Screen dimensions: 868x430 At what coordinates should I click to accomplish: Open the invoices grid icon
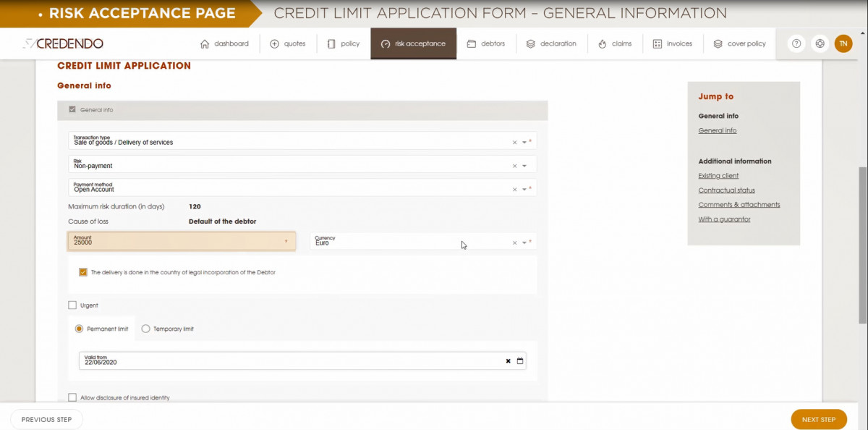(658, 43)
